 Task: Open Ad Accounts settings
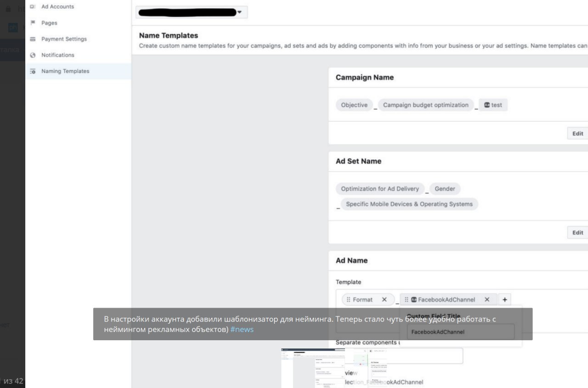pos(57,7)
